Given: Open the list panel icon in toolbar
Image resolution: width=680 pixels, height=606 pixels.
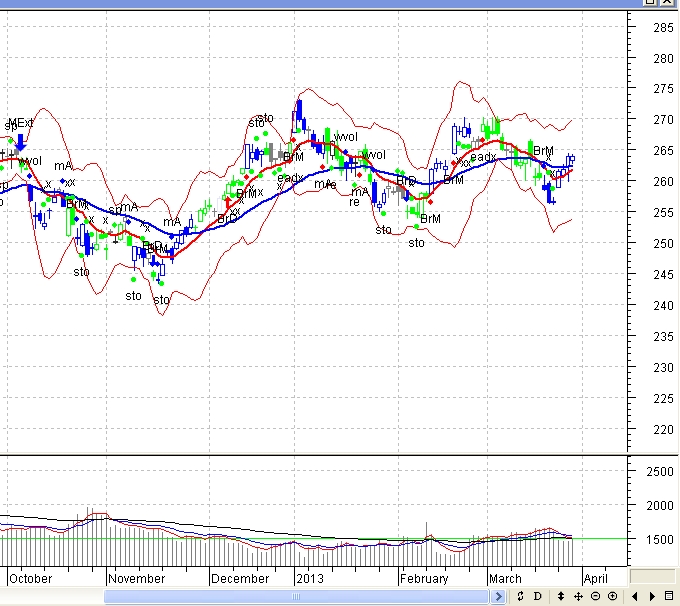Looking at the screenshot, I should [669, 597].
